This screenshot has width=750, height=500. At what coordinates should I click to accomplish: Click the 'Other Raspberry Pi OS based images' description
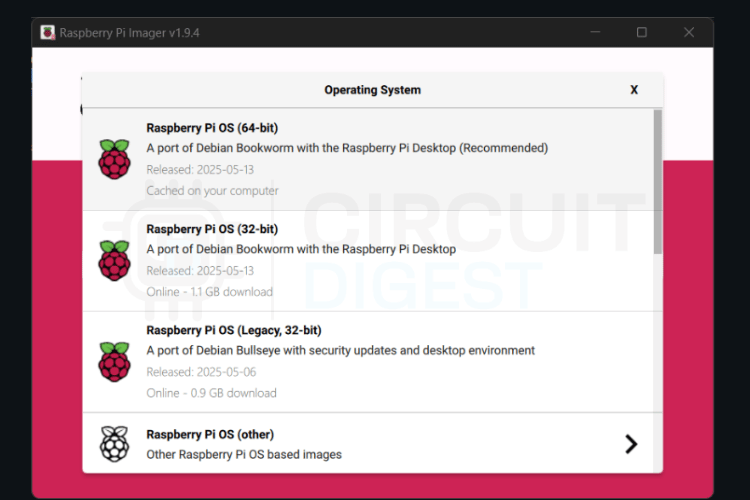point(244,455)
